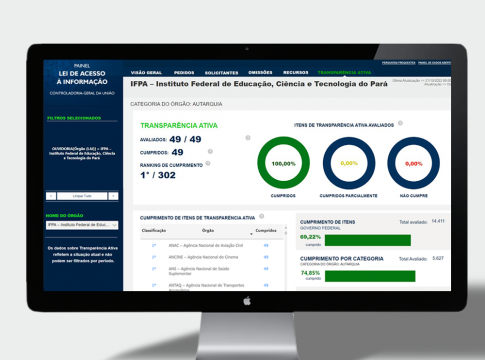Click the 1º ranking cell in the ANAC row
The image size is (485, 360).
154,246
